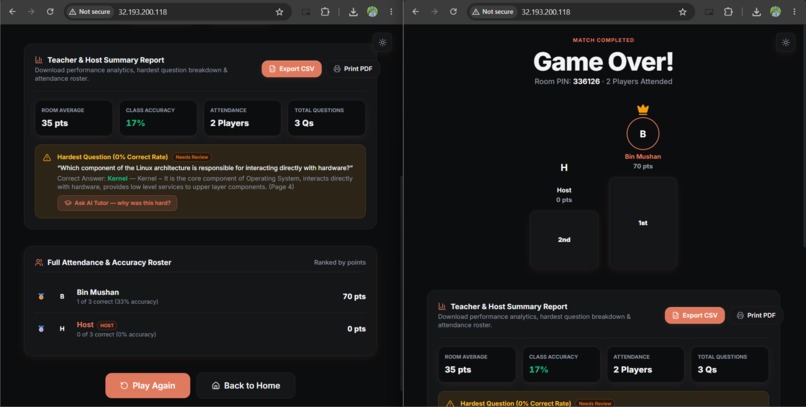Click the HOST tag next to the Host name
The width and height of the screenshot is (806, 407).
click(x=107, y=325)
